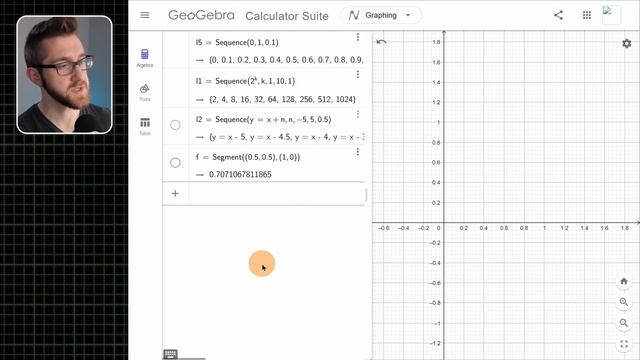This screenshot has height=360, width=640.
Task: Open the apps grid icon
Action: pos(587,16)
